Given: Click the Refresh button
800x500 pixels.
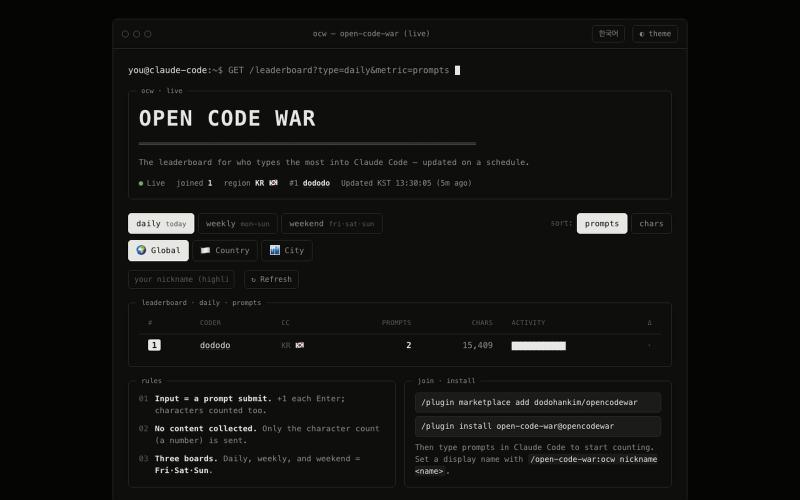Looking at the screenshot, I should 271,280.
